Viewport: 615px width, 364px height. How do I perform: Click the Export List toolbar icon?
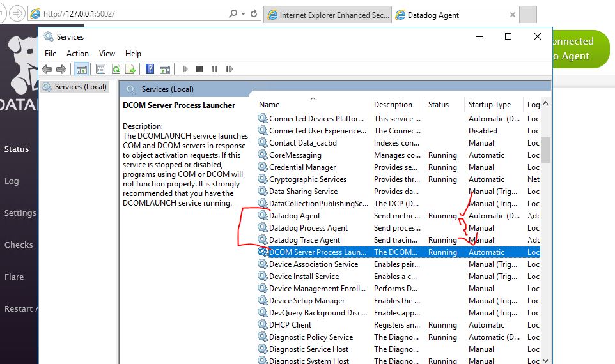coord(130,69)
